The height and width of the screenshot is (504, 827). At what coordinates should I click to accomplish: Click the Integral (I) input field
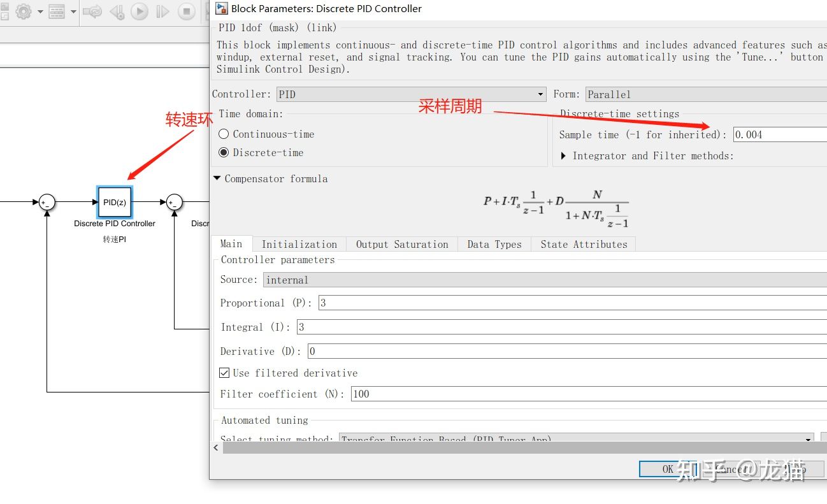[x=562, y=328]
